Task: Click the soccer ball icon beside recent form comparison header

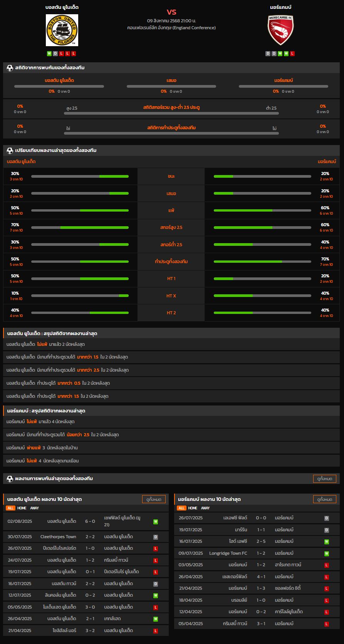Action: click(10, 150)
